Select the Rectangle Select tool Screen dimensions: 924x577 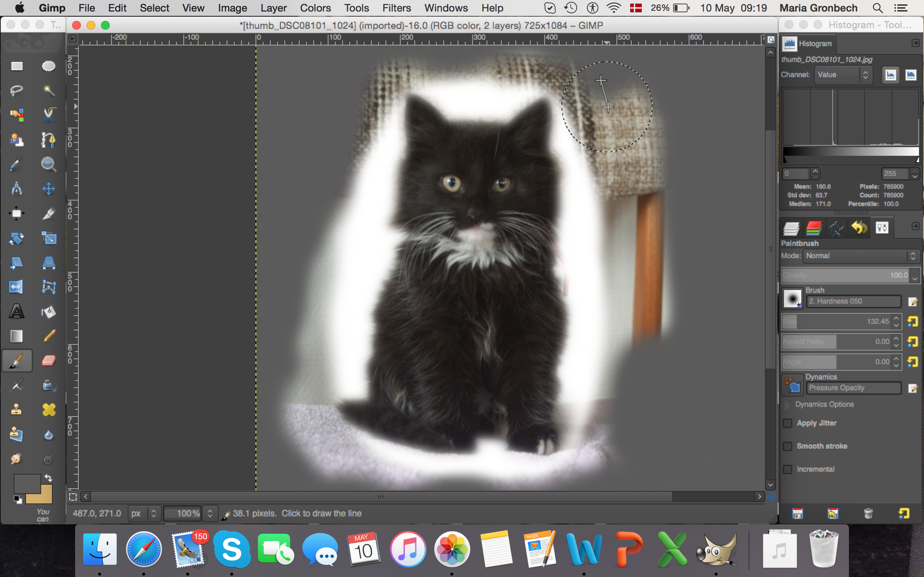[16, 66]
